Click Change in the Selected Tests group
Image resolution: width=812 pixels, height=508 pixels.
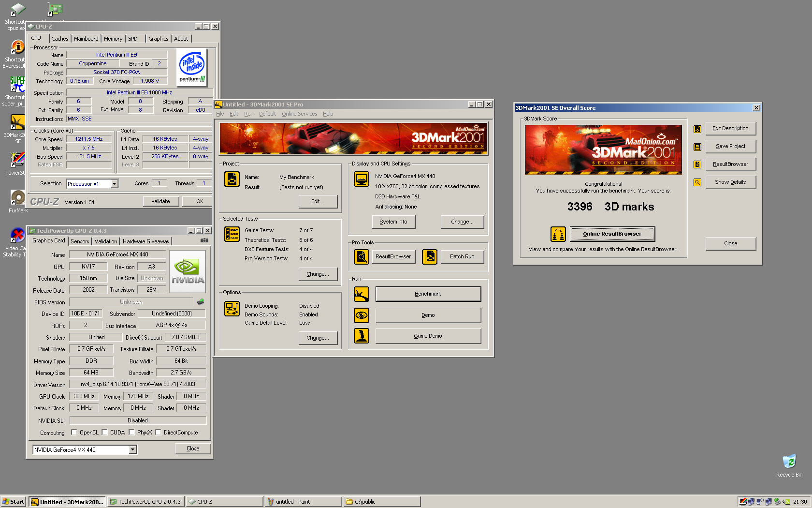tap(318, 274)
